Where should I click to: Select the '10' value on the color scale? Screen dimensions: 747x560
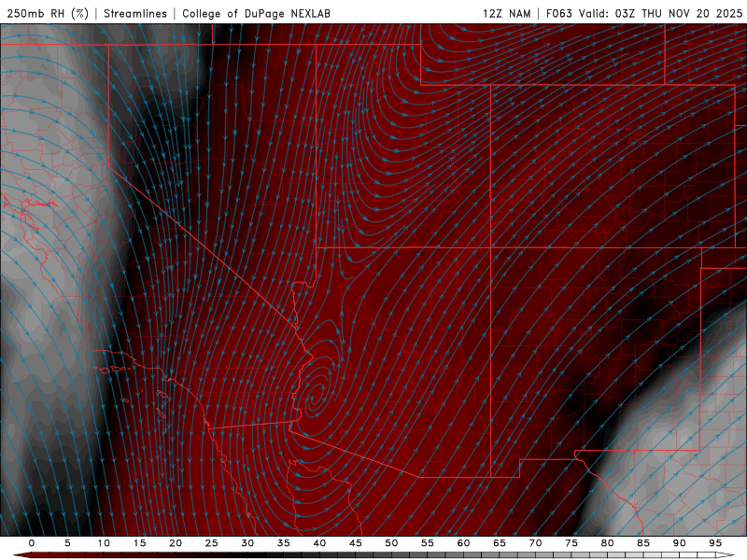(x=104, y=543)
